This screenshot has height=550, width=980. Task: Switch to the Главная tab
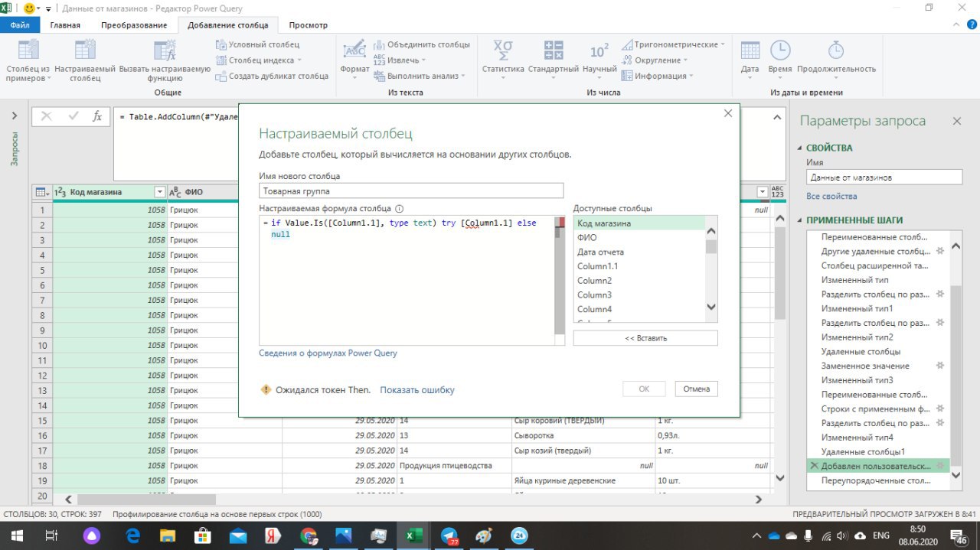coord(65,25)
